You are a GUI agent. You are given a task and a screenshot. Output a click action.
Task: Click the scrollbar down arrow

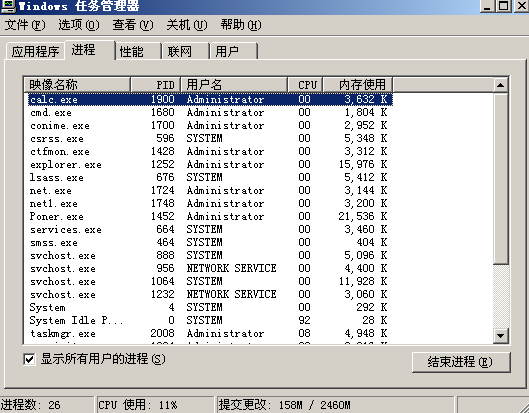(x=500, y=335)
